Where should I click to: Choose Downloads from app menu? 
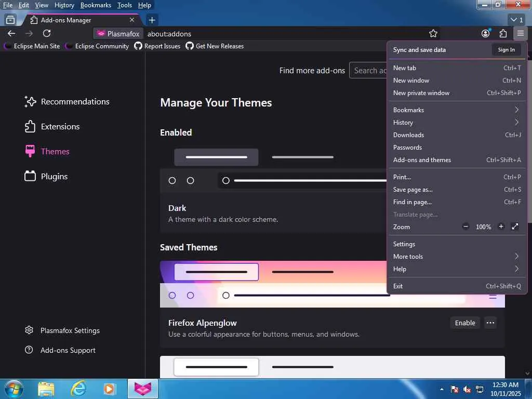click(x=456, y=135)
